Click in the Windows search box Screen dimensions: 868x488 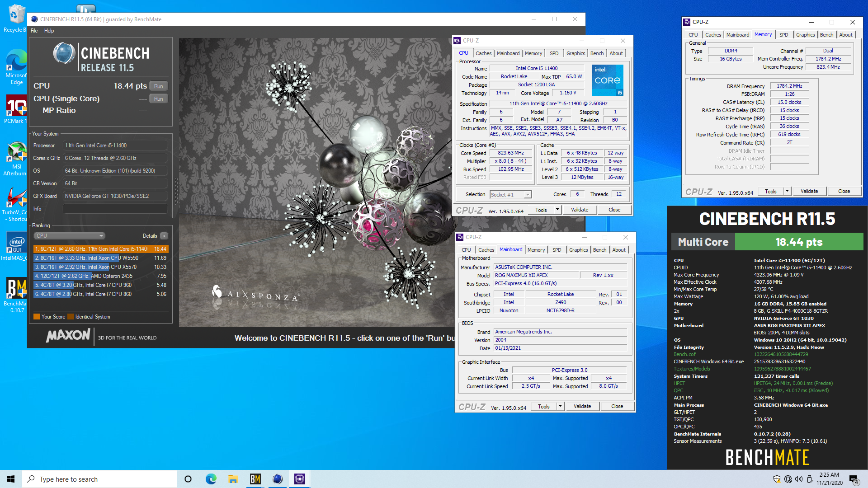[x=99, y=479]
